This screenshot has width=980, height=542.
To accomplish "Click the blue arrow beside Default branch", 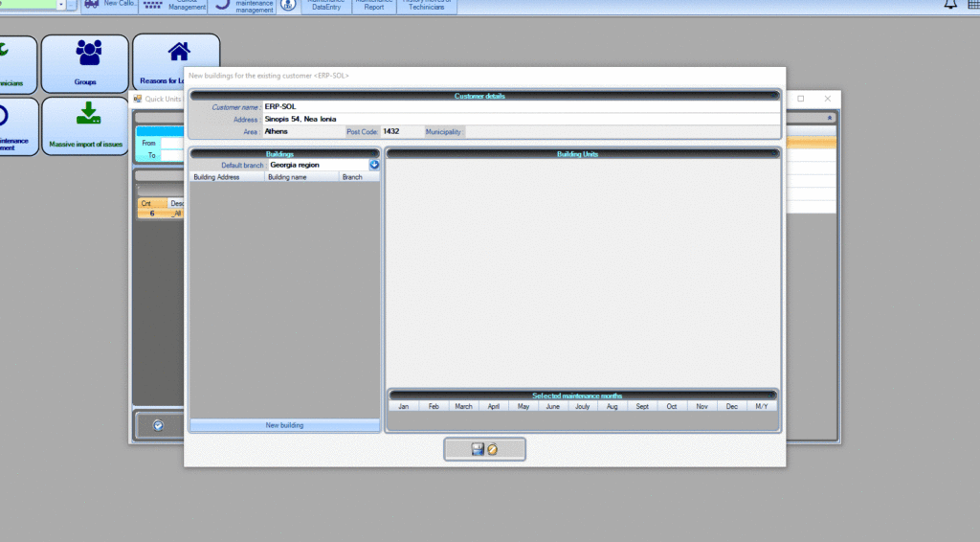I will [x=374, y=165].
